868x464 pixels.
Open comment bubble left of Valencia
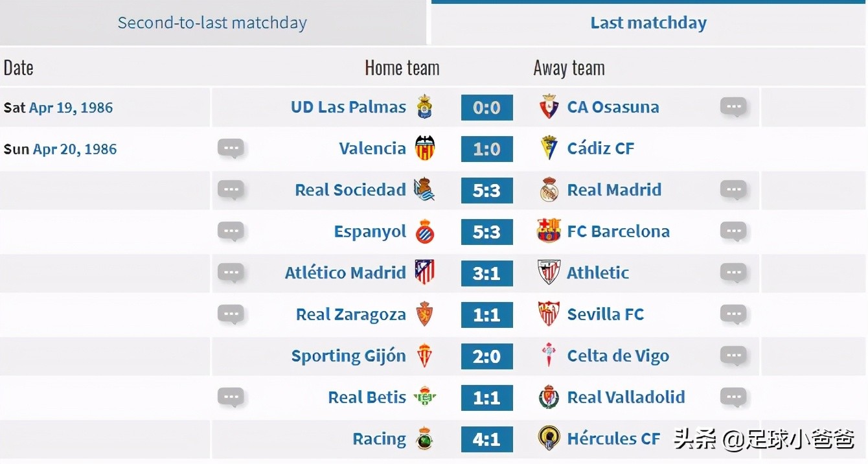point(231,149)
